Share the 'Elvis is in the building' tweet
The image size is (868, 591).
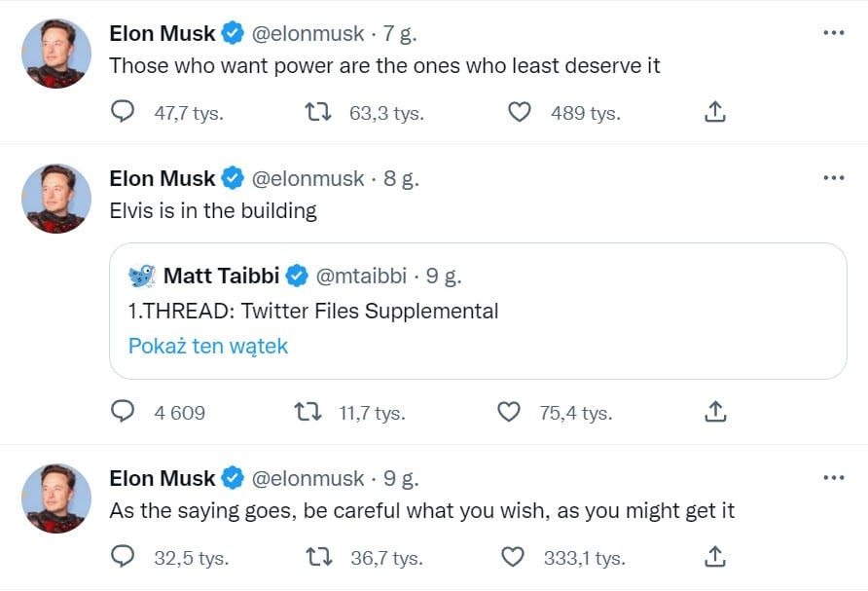coord(714,412)
